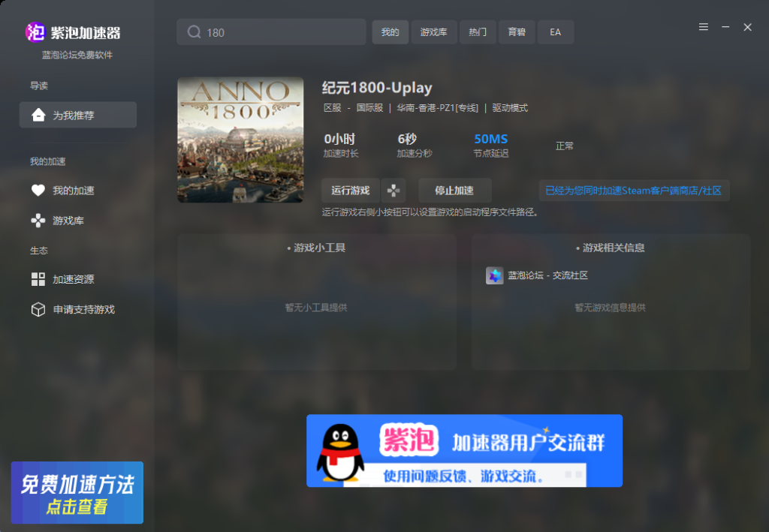Click the gamepad icon beside 游戏库

[38, 221]
